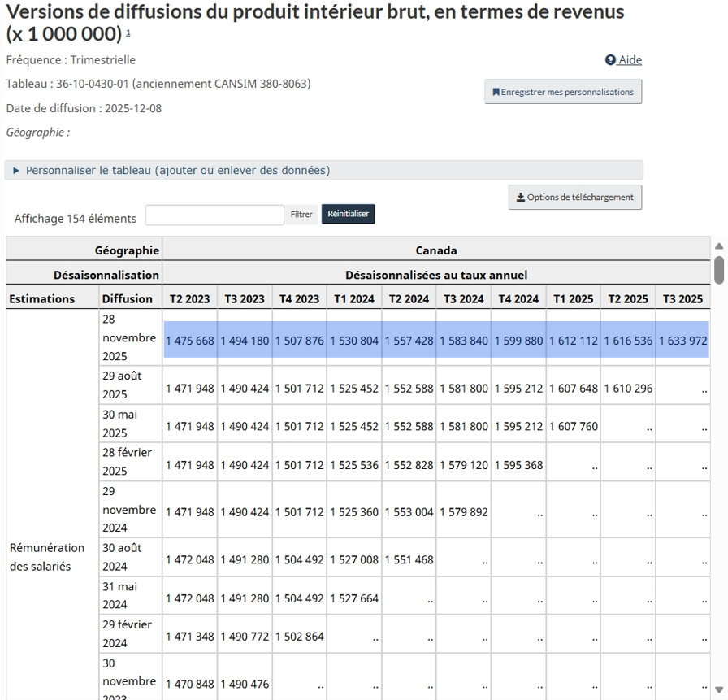Click the disclosure triangle before Personnaliser le tableau
This screenshot has height=700, width=728.
click(16, 171)
